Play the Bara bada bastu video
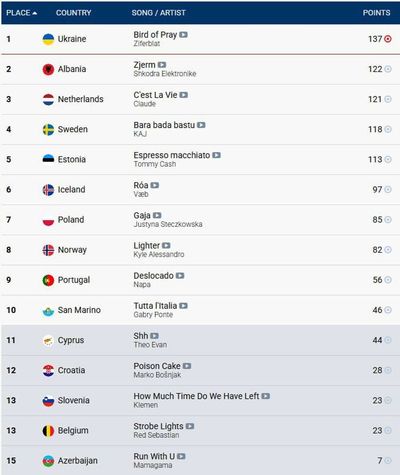 tap(201, 125)
